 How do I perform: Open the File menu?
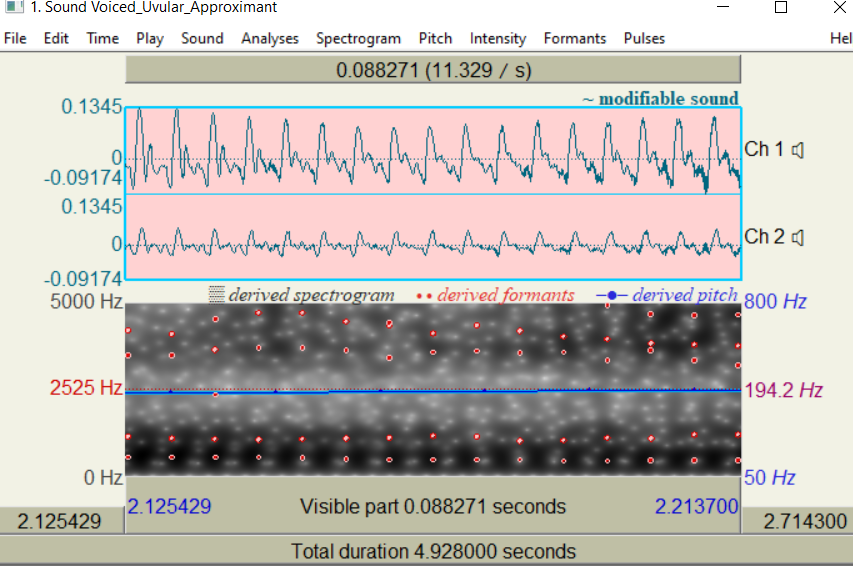pyautogui.click(x=15, y=39)
